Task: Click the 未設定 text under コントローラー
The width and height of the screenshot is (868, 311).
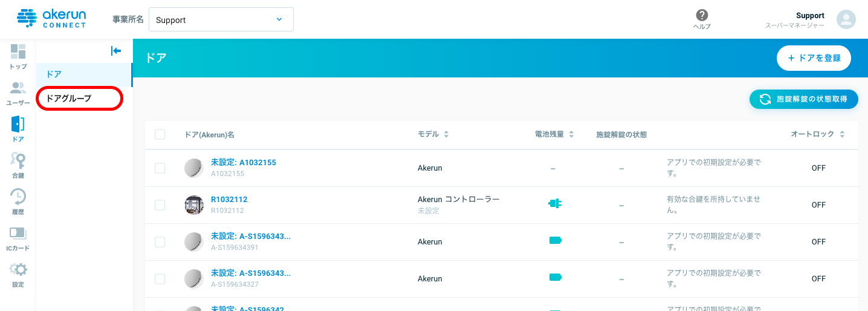Action: 428,211
